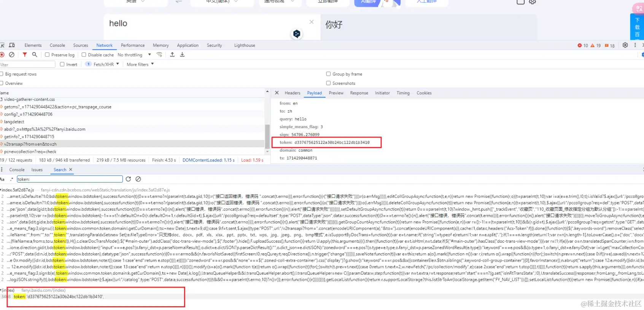Screen dimensions: 644x310
Task: Toggle the Overview checkbox
Action: (2, 83)
